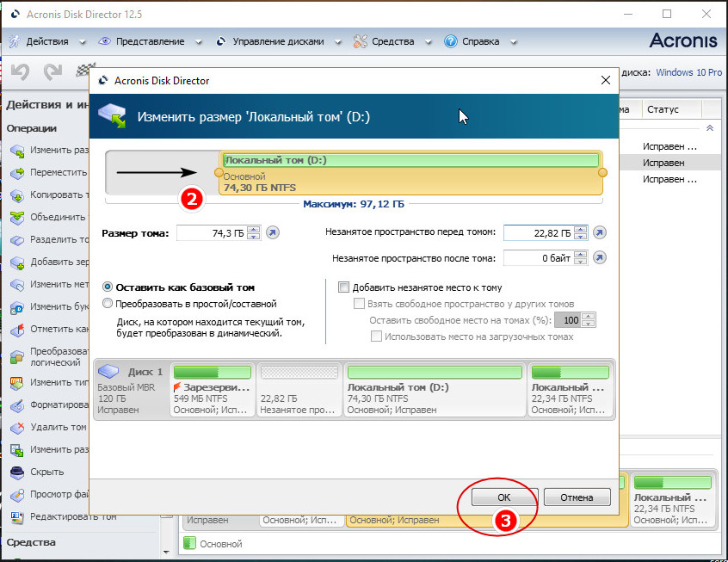Click the Undo arrow in the toolbar

click(20, 73)
